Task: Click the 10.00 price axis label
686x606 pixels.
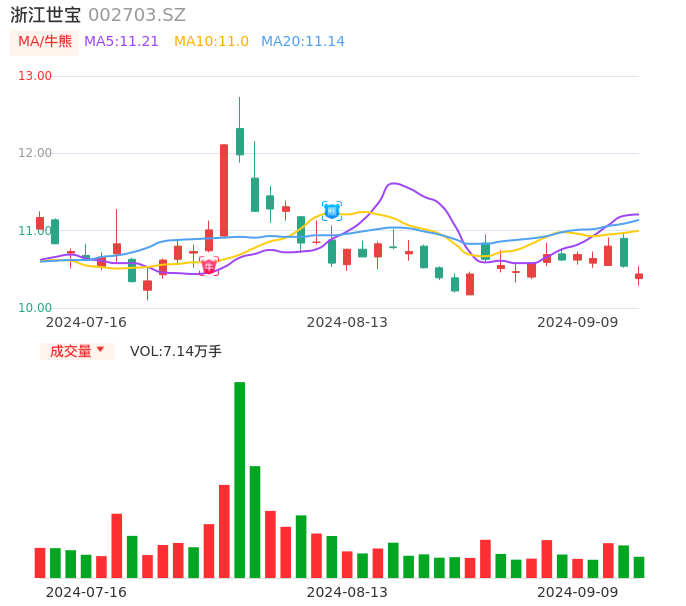Action: 35,308
